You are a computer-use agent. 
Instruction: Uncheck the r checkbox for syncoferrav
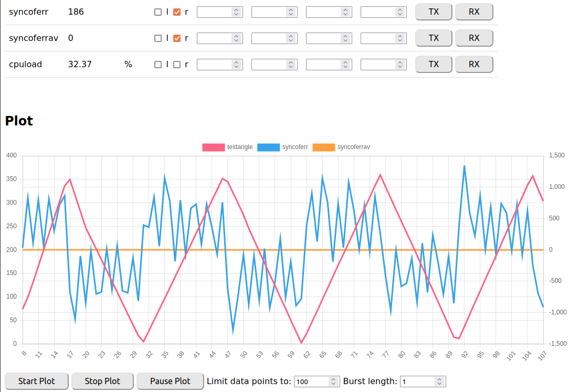click(x=177, y=38)
